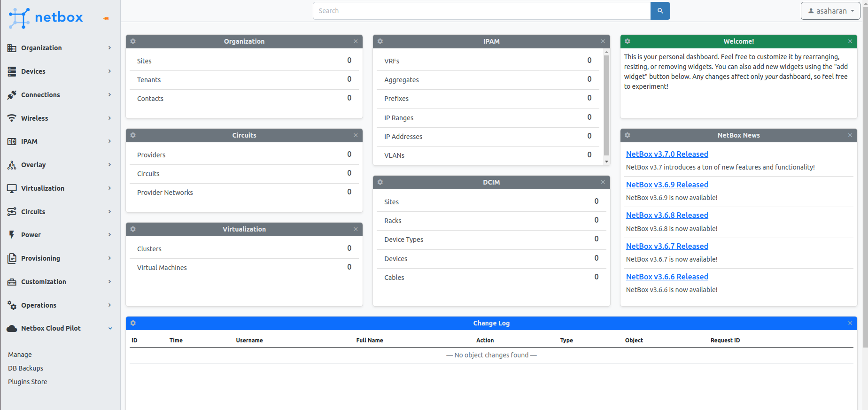Click the Connections plug icon in sidebar
This screenshot has width=868, height=410.
(12, 95)
